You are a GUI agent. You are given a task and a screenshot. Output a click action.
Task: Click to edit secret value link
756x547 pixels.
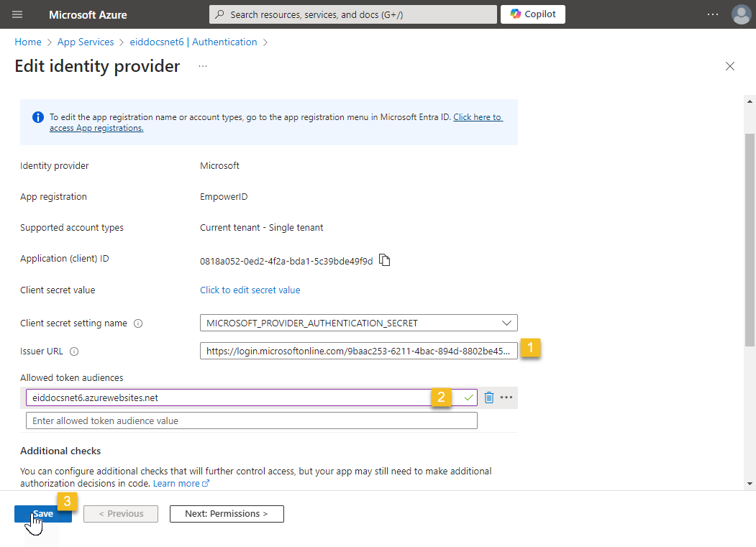click(250, 290)
